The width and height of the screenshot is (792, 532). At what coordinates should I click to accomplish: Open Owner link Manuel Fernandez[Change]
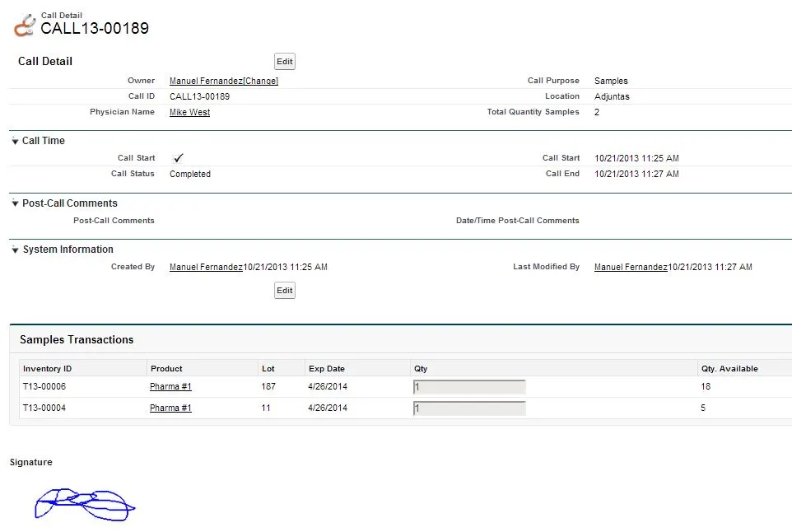(224, 81)
